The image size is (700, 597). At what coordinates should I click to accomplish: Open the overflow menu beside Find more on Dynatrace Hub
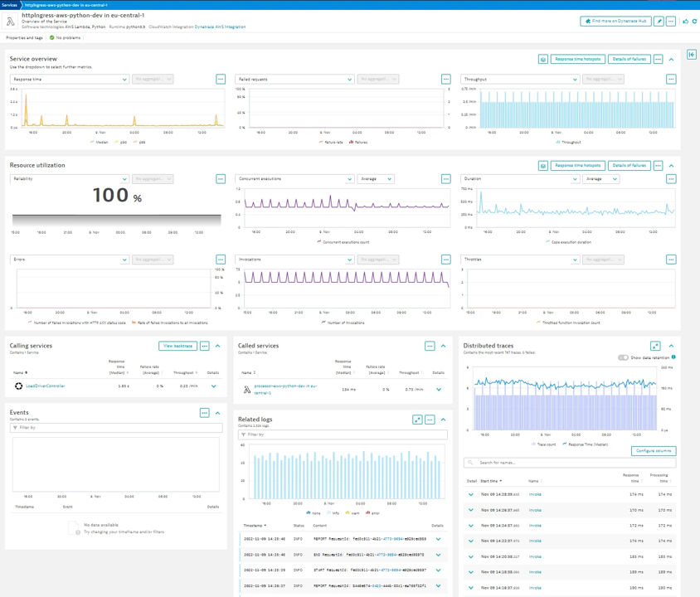[670, 21]
